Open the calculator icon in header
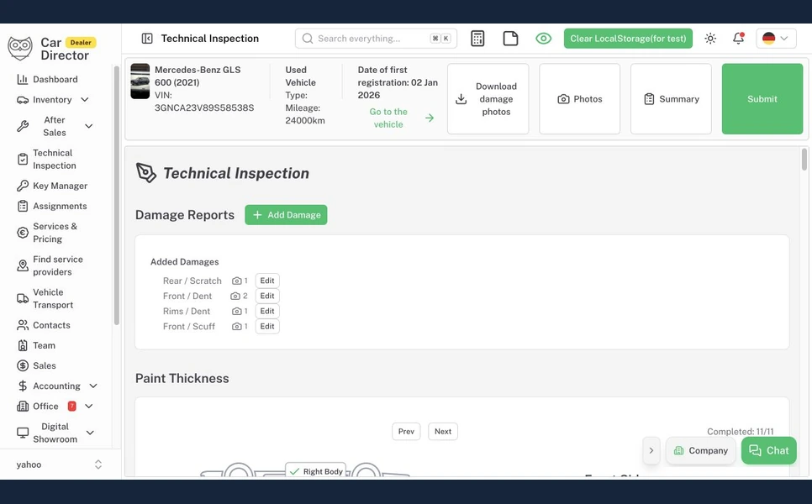Viewport: 812px width, 504px height. pos(477,39)
